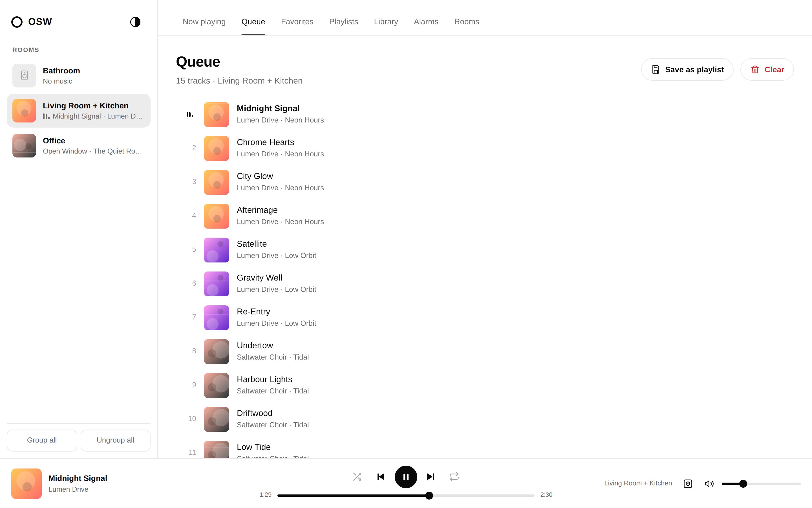The height and width of the screenshot is (508, 812).
Task: Open the Alarms tab
Action: pyautogui.click(x=426, y=22)
